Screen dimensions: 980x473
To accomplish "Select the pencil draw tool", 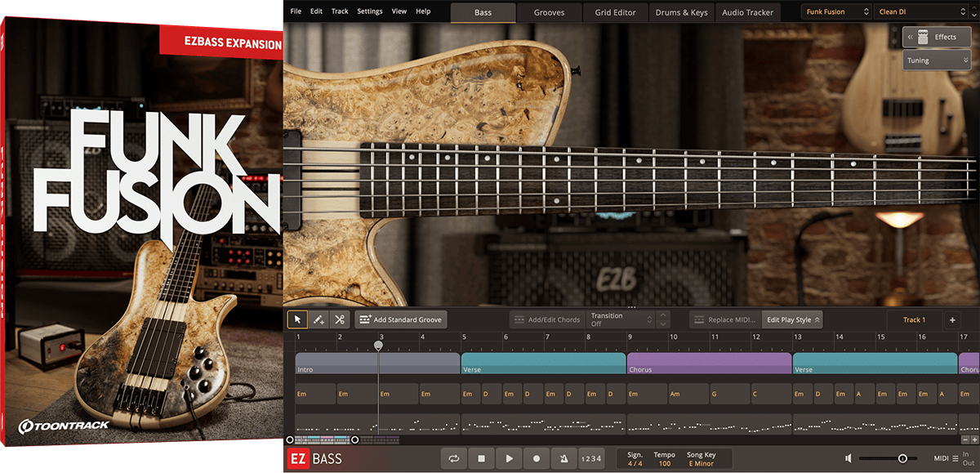I will tap(318, 319).
